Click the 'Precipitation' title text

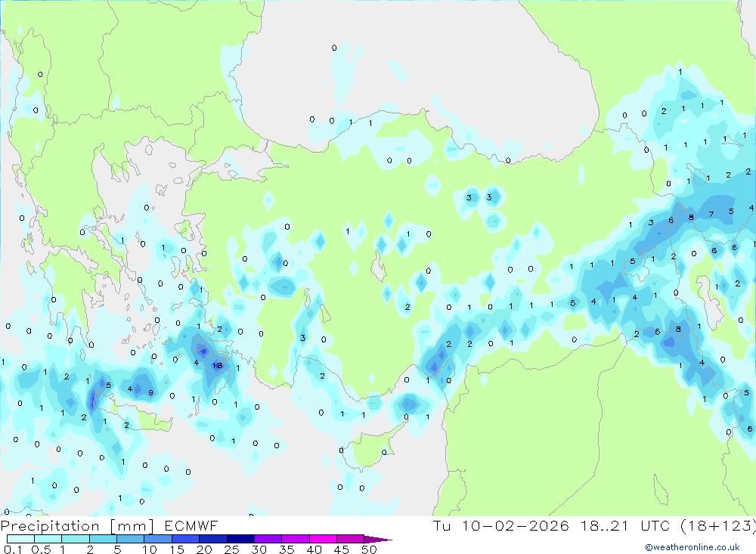(50, 526)
